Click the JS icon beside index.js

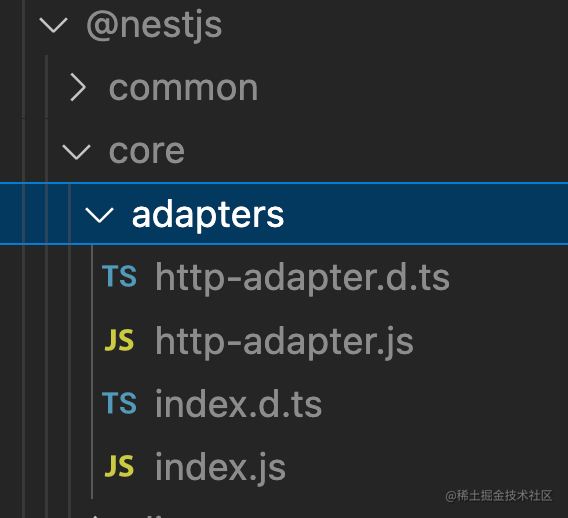(x=119, y=466)
